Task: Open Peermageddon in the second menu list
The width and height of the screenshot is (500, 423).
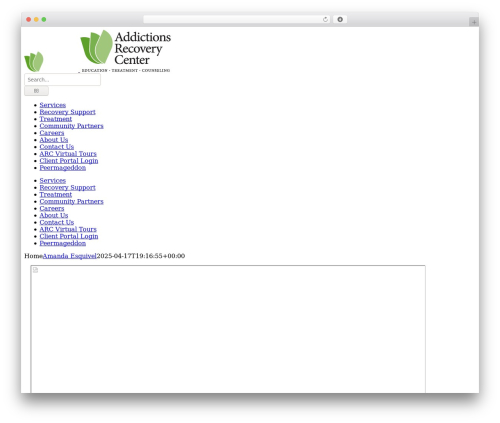Action: pyautogui.click(x=63, y=244)
